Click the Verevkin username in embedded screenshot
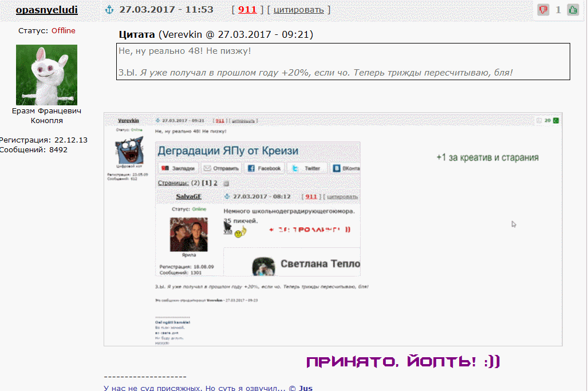 (128, 121)
